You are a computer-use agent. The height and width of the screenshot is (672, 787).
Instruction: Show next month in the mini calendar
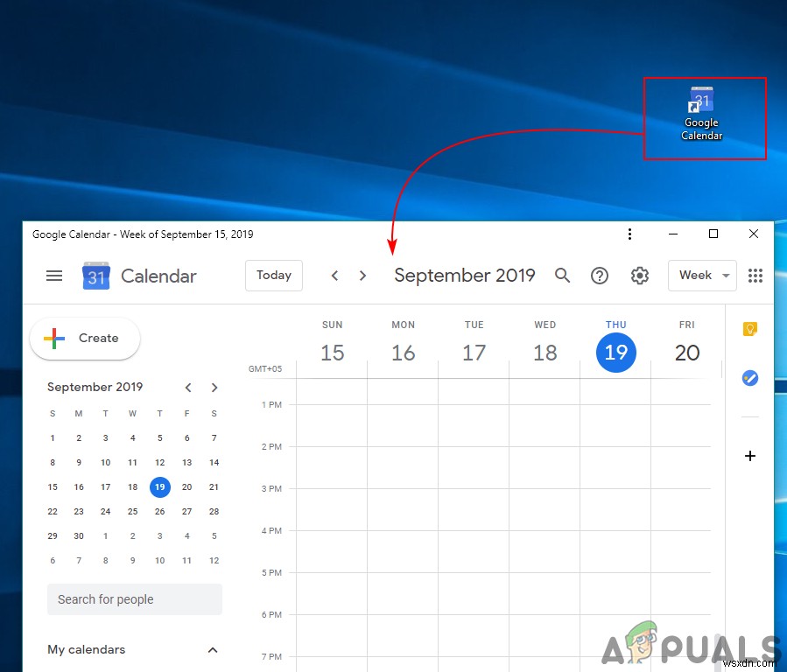pyautogui.click(x=214, y=387)
